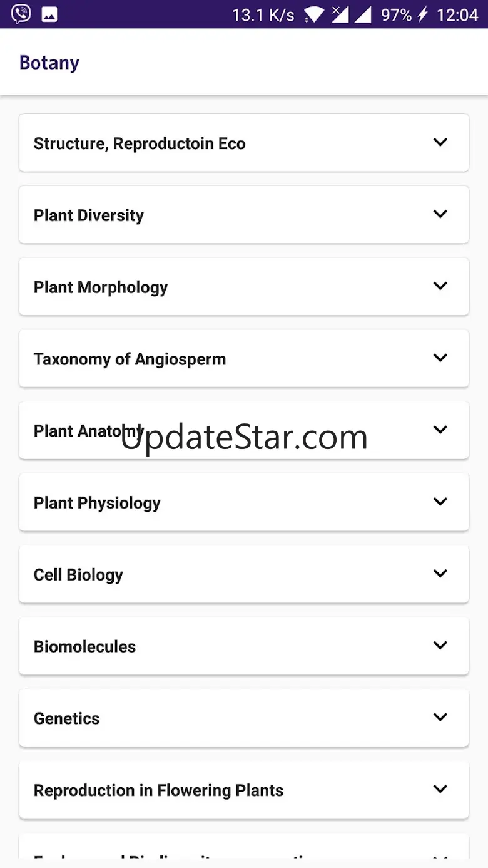The width and height of the screenshot is (488, 868).
Task: Expand the Plant Anatomy chevron
Action: tap(440, 430)
